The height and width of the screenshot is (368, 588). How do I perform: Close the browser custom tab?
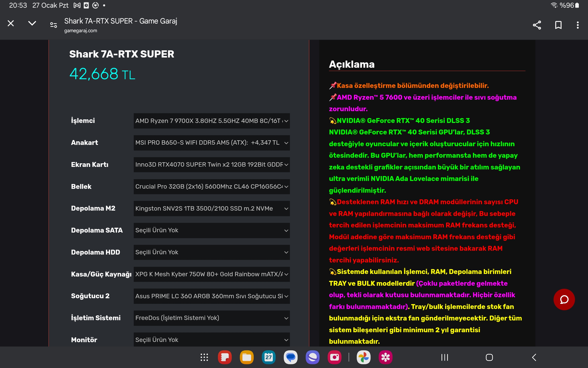[11, 24]
